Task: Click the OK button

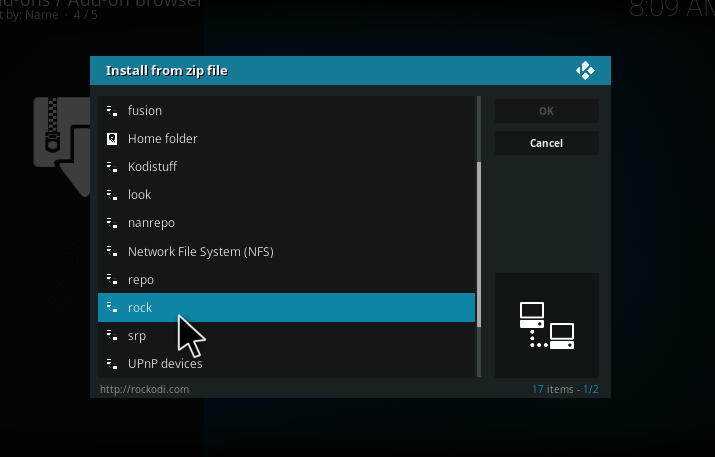Action: click(x=547, y=111)
